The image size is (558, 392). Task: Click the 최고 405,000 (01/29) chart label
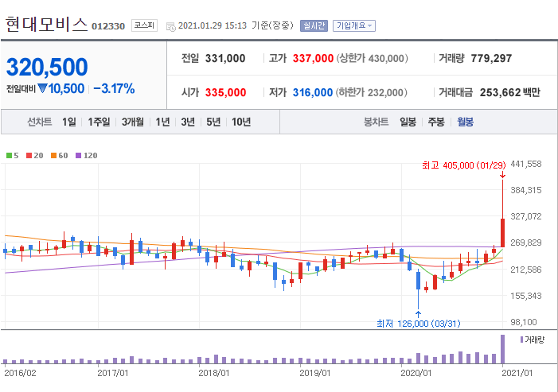coord(464,165)
